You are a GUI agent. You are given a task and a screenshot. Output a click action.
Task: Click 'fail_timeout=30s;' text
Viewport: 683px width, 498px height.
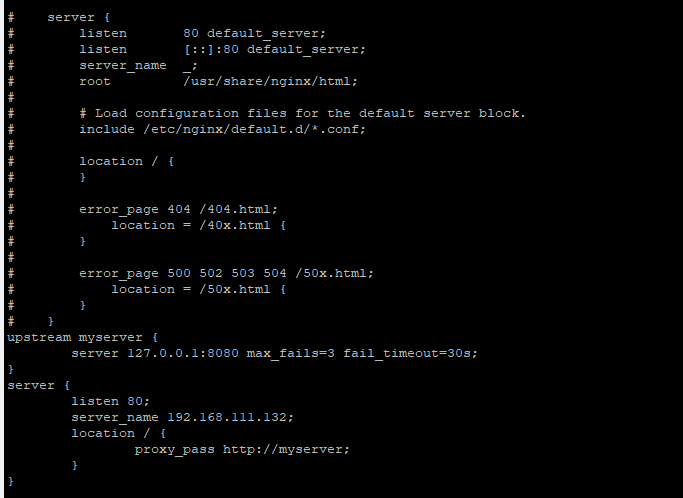(410, 353)
